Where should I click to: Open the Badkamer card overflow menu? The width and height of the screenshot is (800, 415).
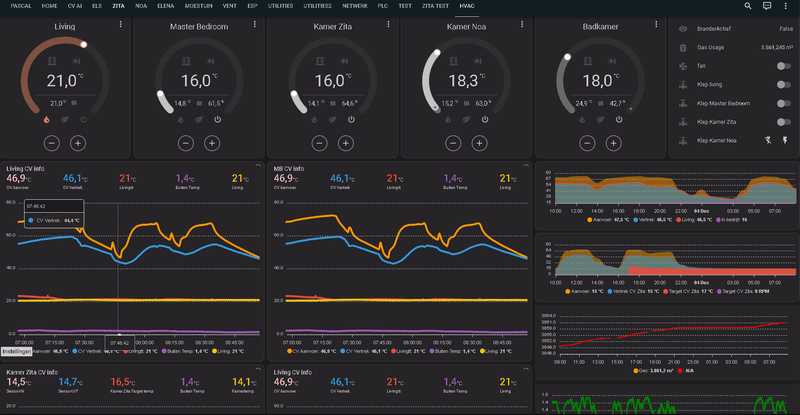coord(656,24)
